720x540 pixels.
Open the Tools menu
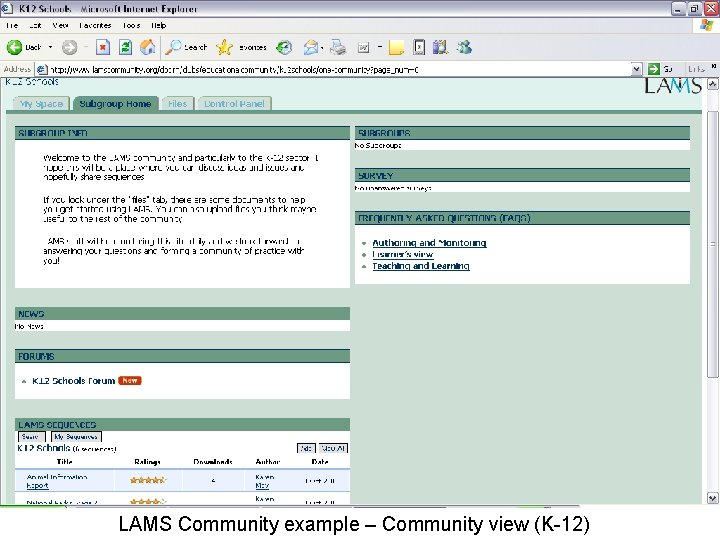tap(131, 25)
